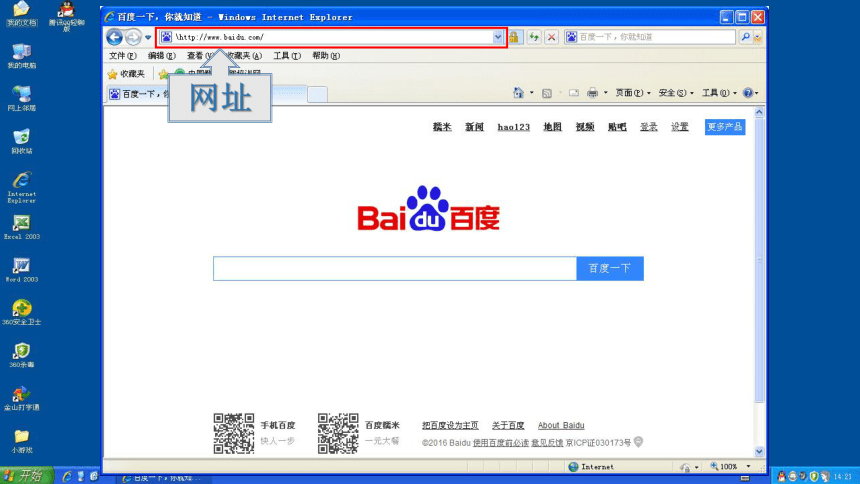Open search provider dropdown next to magnifier
Viewport: 860px width, 484px height.
(758, 37)
